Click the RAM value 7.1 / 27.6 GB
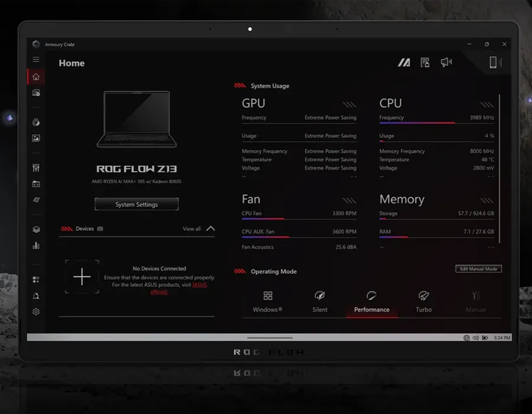The height and width of the screenshot is (414, 532). click(x=479, y=232)
